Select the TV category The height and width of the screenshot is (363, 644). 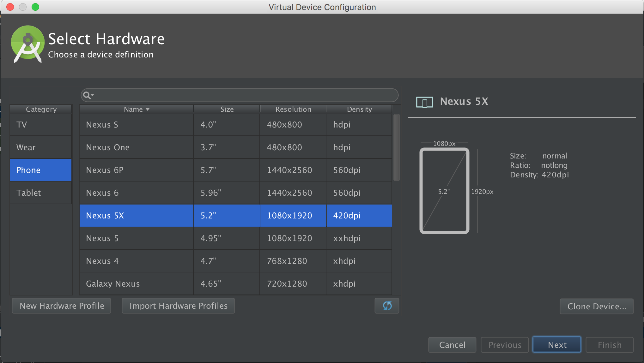(41, 125)
